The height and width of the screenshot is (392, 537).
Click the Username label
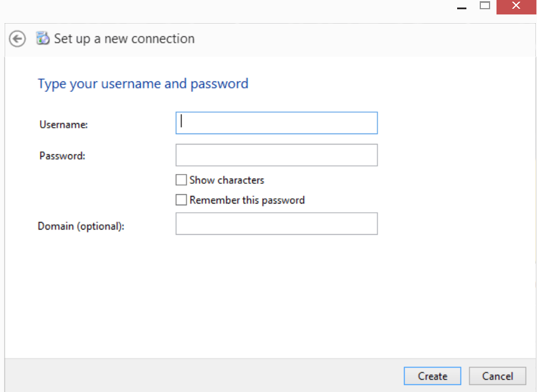63,124
